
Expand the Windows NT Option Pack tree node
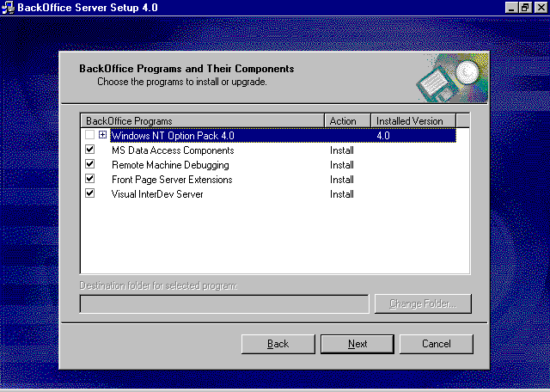pos(103,136)
